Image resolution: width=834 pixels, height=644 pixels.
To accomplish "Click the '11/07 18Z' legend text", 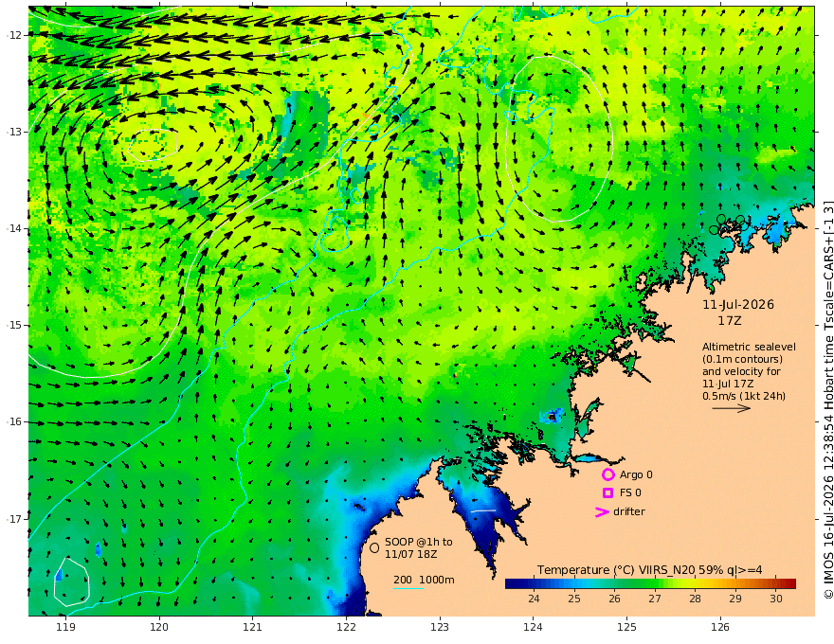I will [411, 554].
